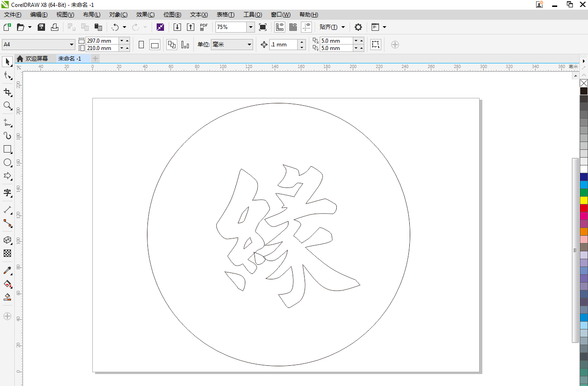
Task: Choose the Parallel Dimension tool
Action: pyautogui.click(x=7, y=210)
